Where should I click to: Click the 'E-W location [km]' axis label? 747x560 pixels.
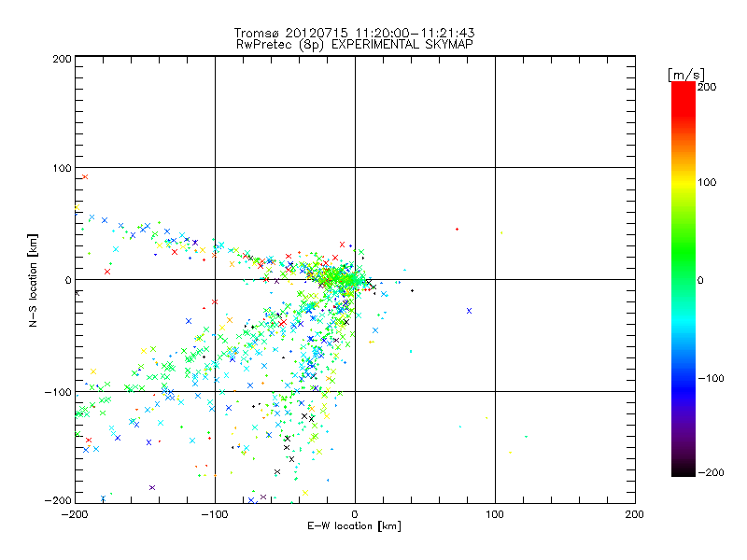355,526
